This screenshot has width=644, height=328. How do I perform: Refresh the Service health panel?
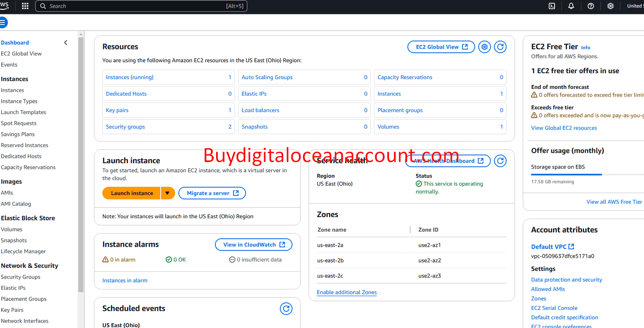point(500,161)
